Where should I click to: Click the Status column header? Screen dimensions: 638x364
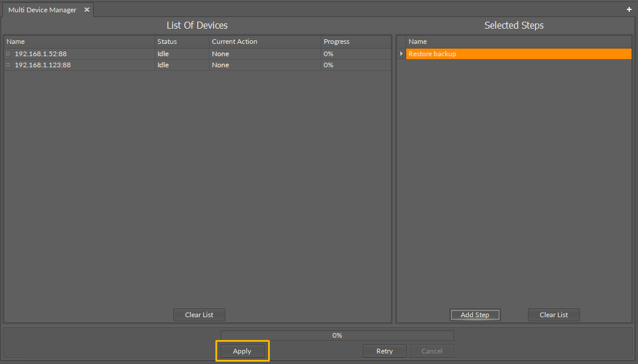(x=167, y=41)
